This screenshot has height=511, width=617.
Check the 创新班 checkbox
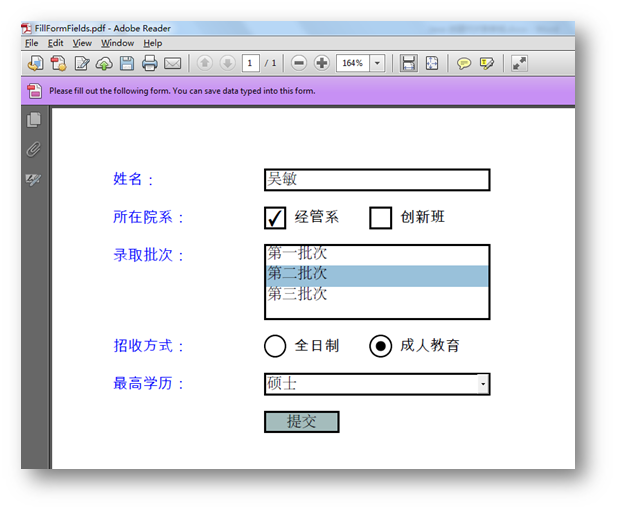(381, 218)
